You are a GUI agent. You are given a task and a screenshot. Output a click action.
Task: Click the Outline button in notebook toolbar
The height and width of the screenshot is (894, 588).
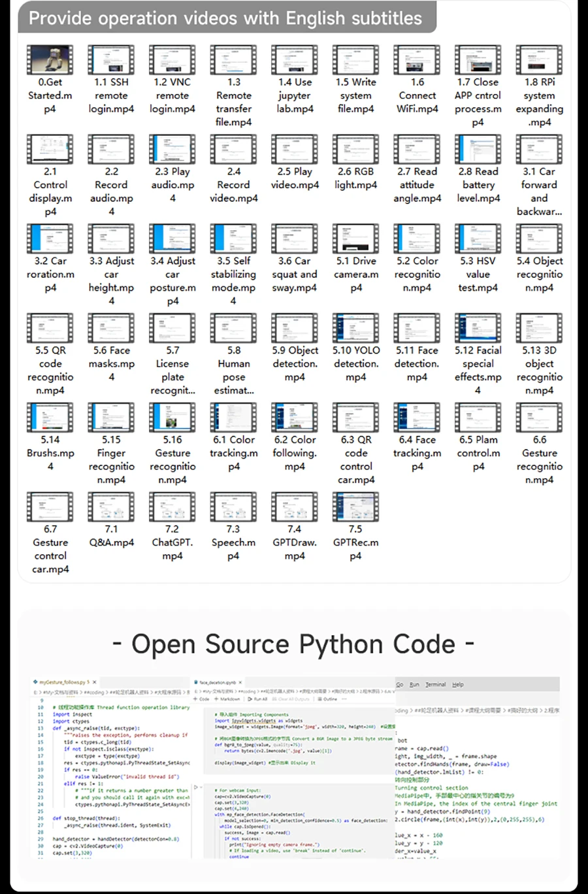[327, 699]
